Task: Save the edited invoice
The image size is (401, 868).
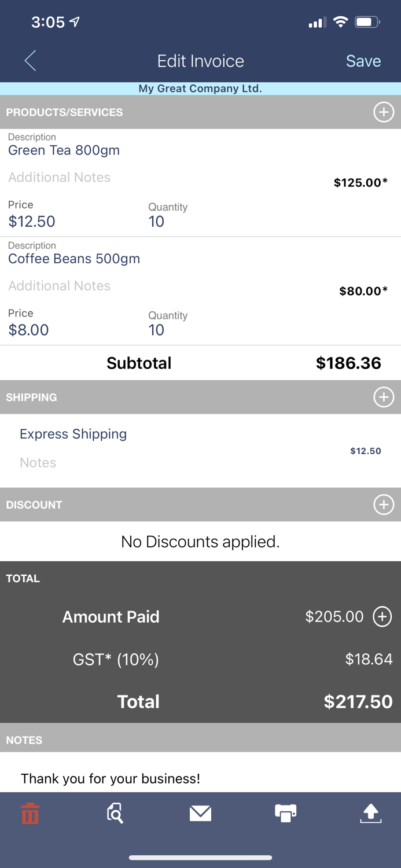Action: click(363, 60)
